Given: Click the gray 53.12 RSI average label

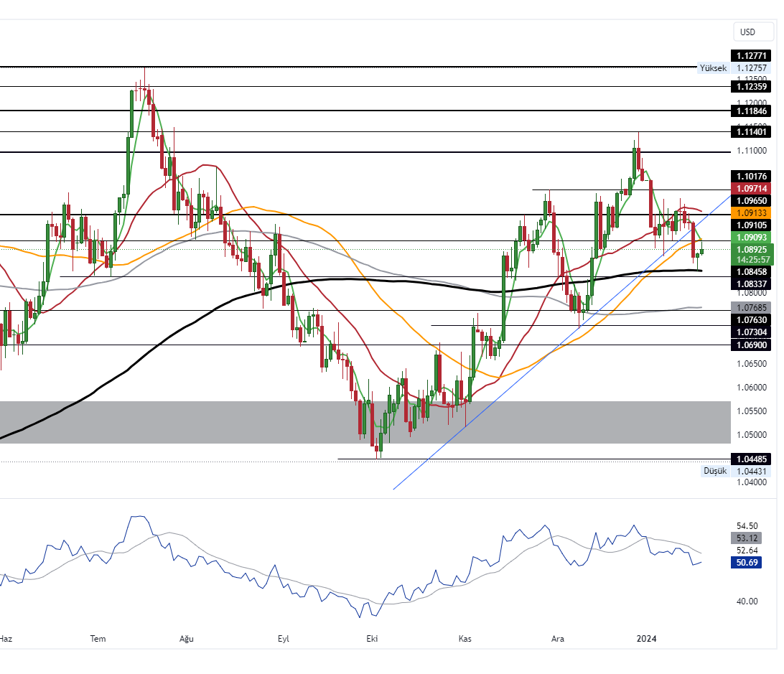Looking at the screenshot, I should tap(747, 538).
